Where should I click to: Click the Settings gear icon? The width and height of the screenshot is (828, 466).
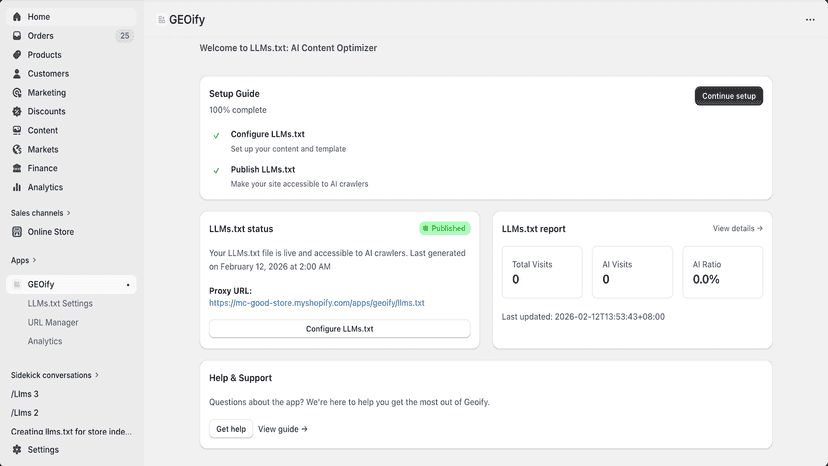click(x=17, y=450)
